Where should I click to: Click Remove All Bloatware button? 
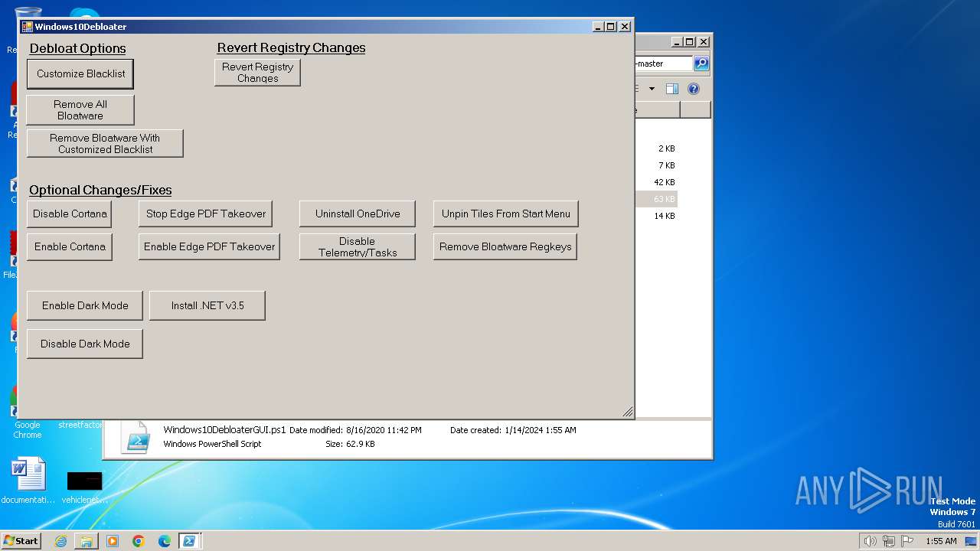tap(80, 110)
